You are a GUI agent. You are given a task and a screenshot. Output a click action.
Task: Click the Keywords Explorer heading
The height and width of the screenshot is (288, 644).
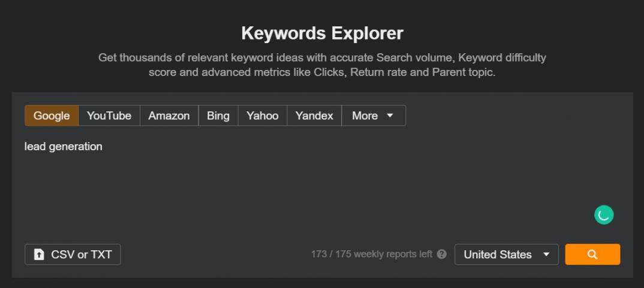pos(322,33)
